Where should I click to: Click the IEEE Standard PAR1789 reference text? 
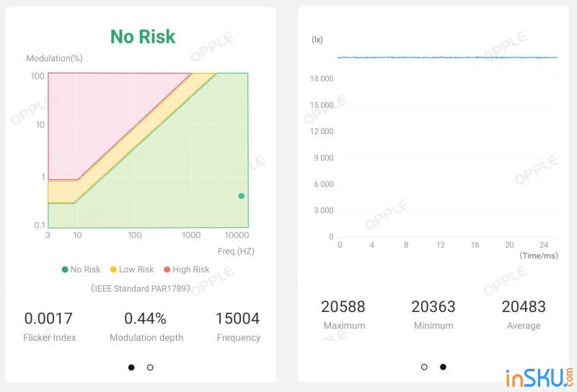pos(141,288)
